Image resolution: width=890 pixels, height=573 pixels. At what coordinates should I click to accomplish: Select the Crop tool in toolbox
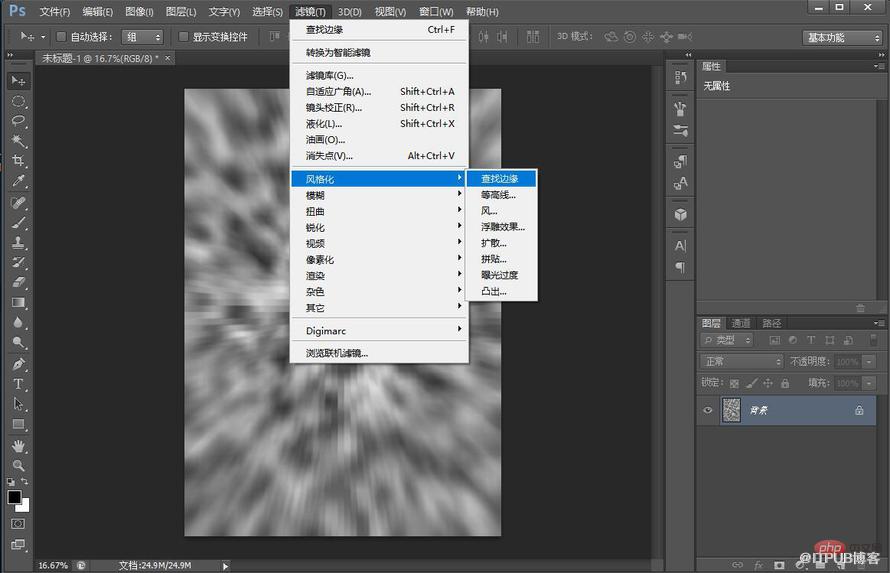[x=18, y=161]
